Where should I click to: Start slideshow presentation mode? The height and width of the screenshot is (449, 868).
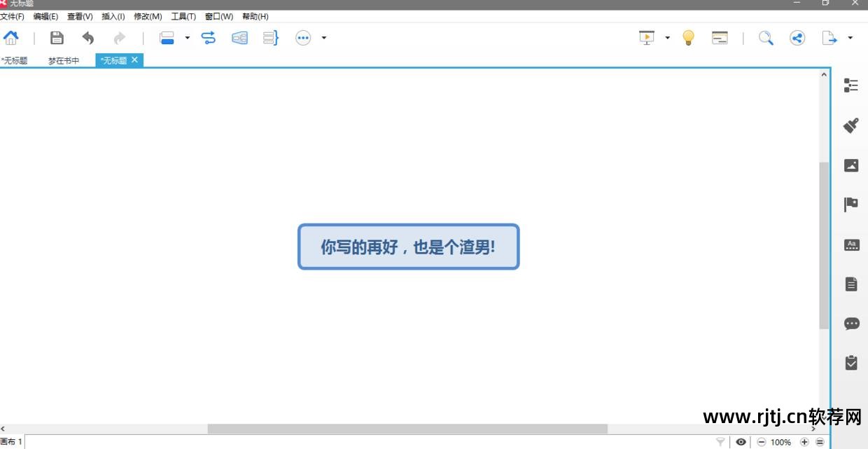click(x=645, y=37)
